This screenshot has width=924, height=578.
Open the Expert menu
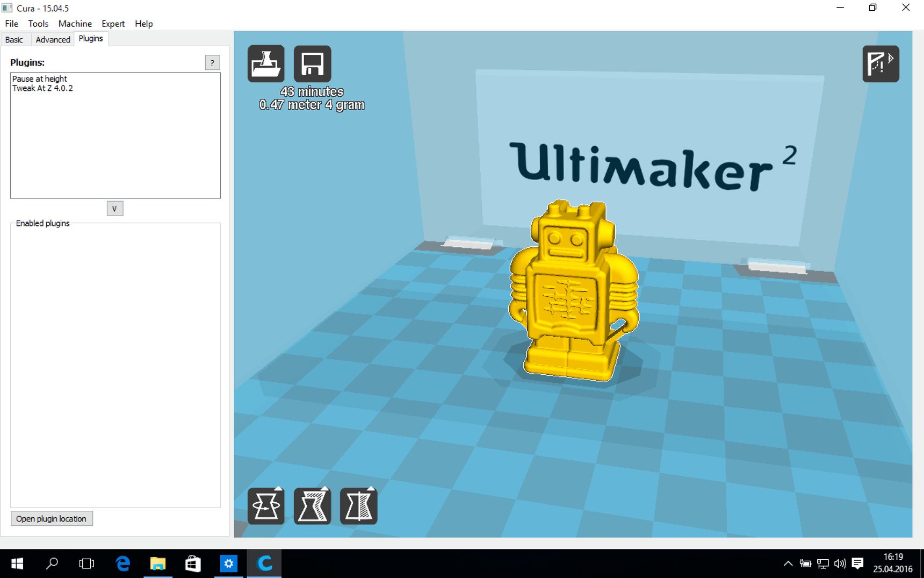click(113, 24)
